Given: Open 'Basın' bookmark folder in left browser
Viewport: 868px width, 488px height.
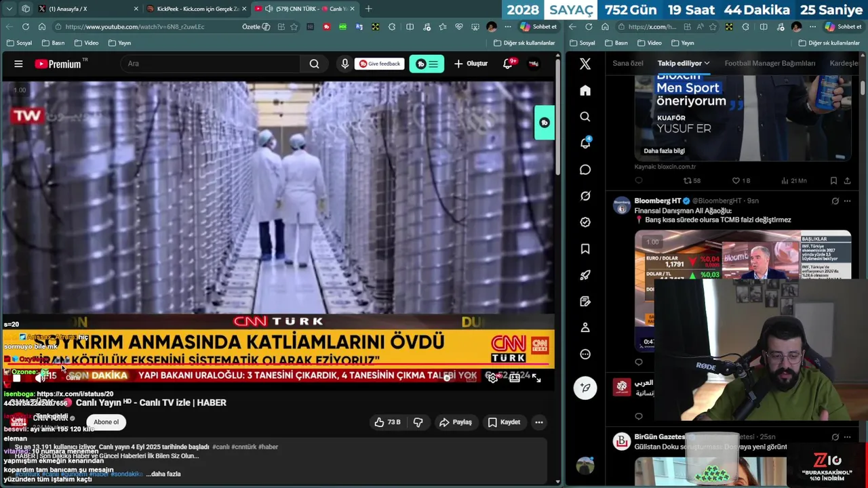Looking at the screenshot, I should [54, 43].
